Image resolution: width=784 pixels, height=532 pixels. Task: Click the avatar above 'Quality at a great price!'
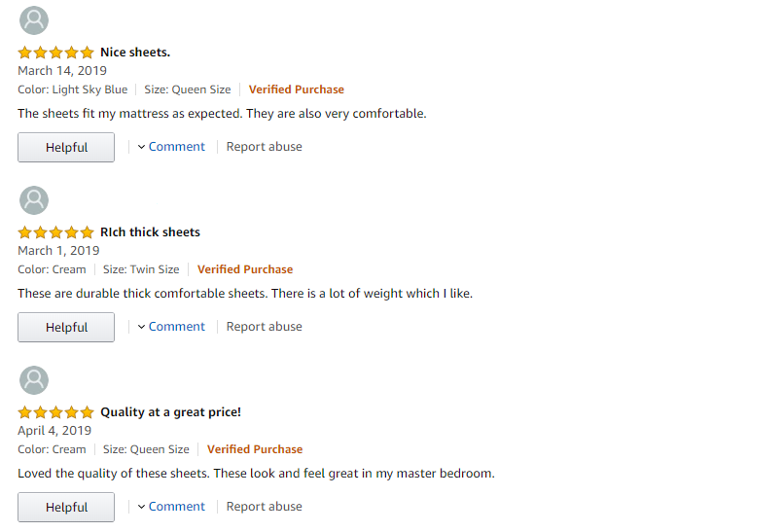34,380
